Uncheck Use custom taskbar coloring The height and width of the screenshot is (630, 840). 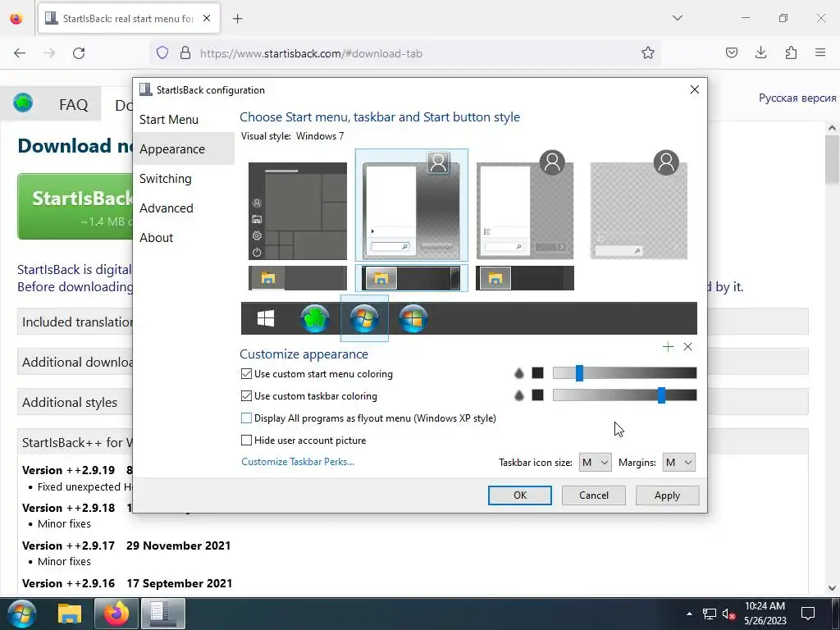pos(246,396)
